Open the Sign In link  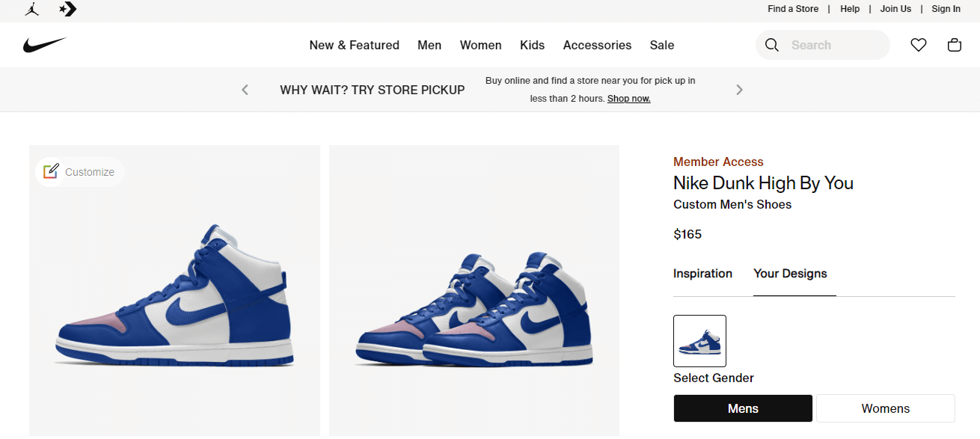tap(946, 8)
